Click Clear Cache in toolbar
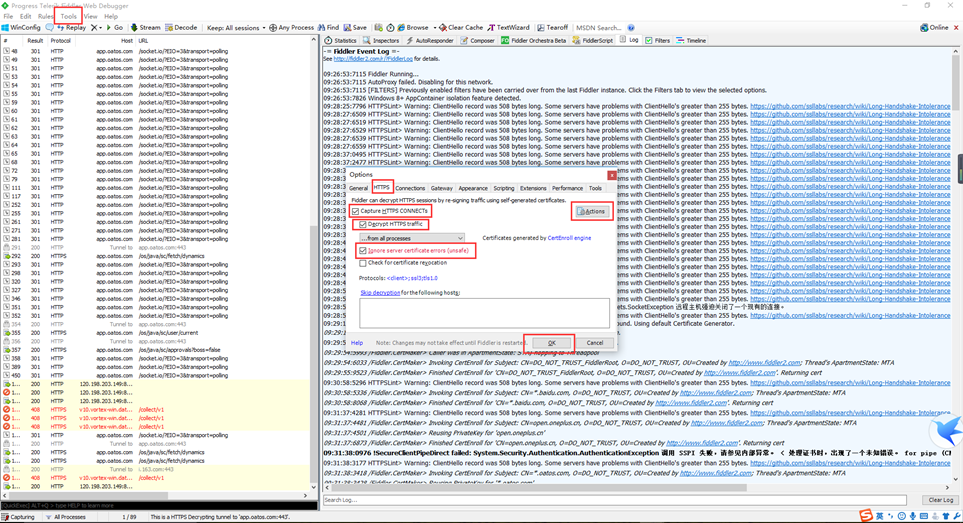The height and width of the screenshot is (523, 963). pyautogui.click(x=461, y=28)
